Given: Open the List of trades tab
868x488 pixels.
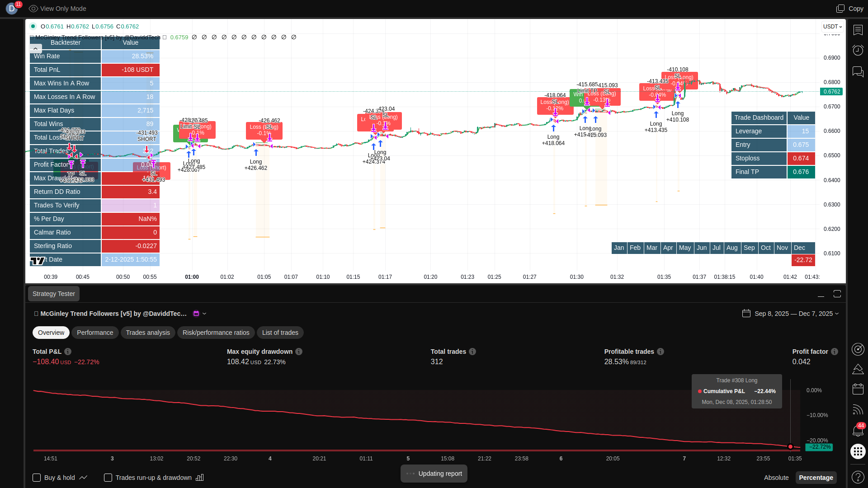Looking at the screenshot, I should [280, 333].
